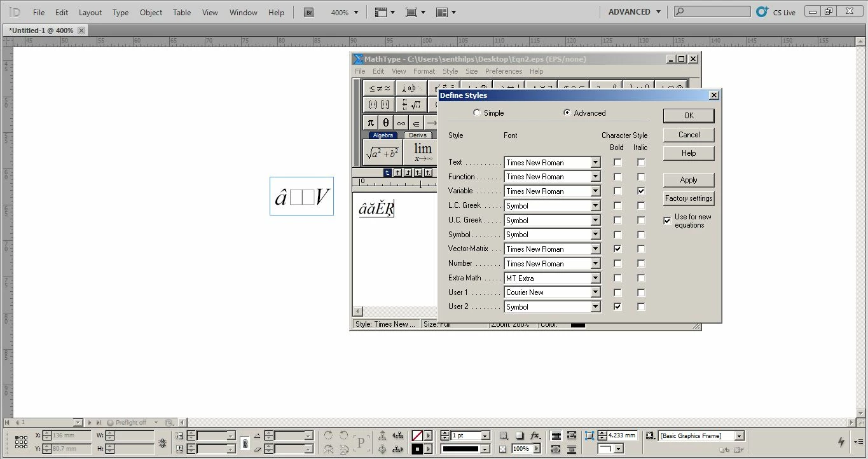Uncheck Bold for Vector-Matrix style
Image resolution: width=868 pixels, height=459 pixels.
[x=617, y=249]
